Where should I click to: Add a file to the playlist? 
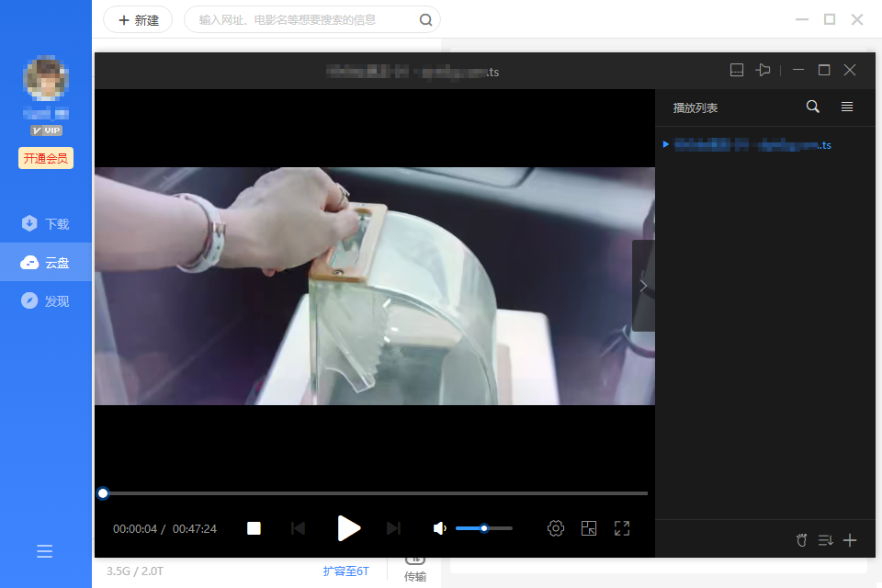click(x=850, y=540)
